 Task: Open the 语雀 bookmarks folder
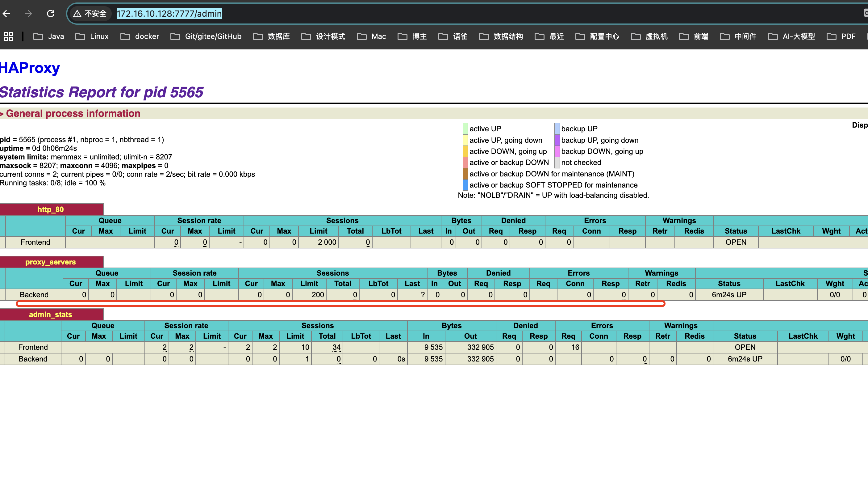pos(453,36)
